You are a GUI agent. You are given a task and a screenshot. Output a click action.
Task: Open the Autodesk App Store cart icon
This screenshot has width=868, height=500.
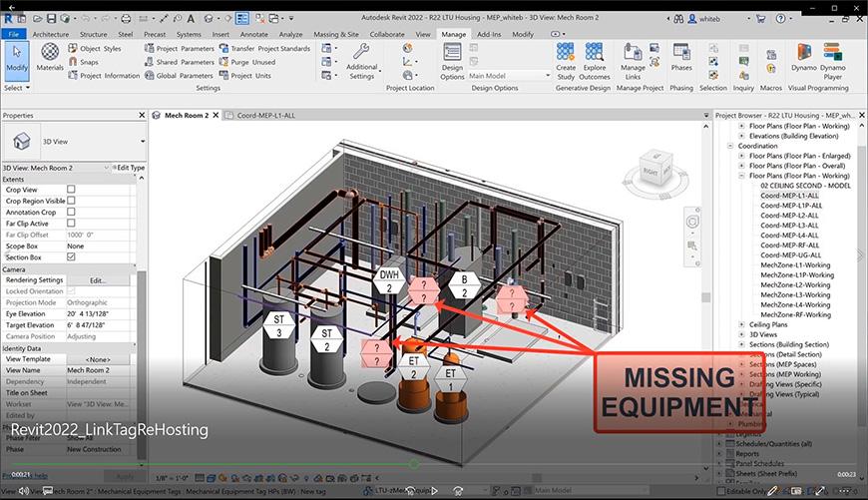pos(760,19)
